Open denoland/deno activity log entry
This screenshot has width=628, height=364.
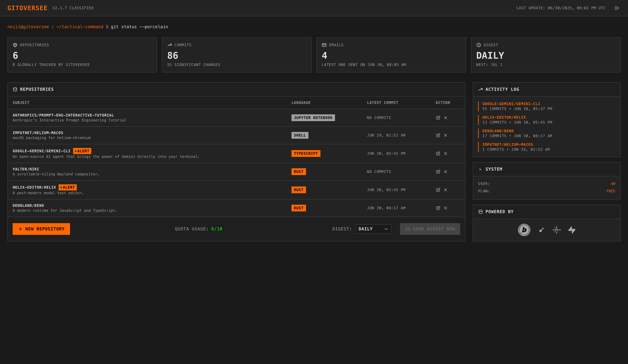(498, 131)
